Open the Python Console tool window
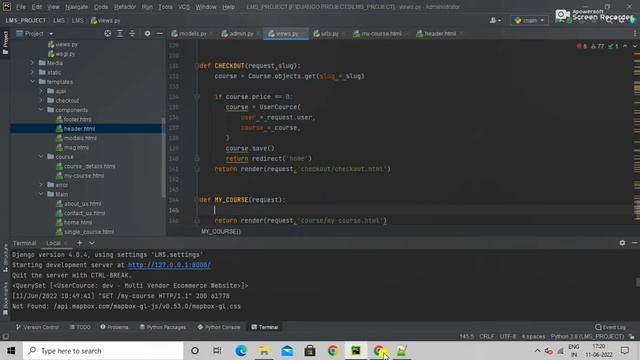 pos(219,327)
